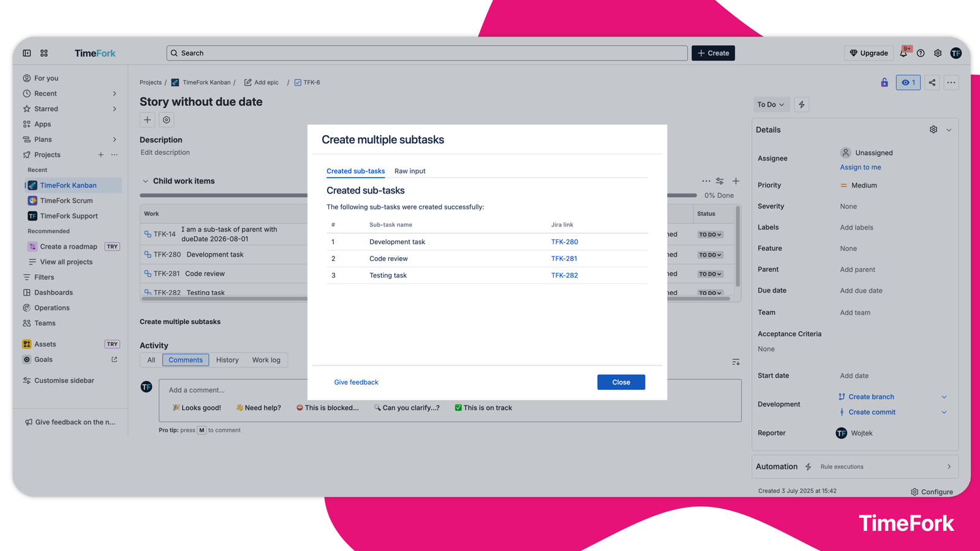Click the share icon for TFK-6
The width and height of the screenshot is (980, 551).
[932, 82]
